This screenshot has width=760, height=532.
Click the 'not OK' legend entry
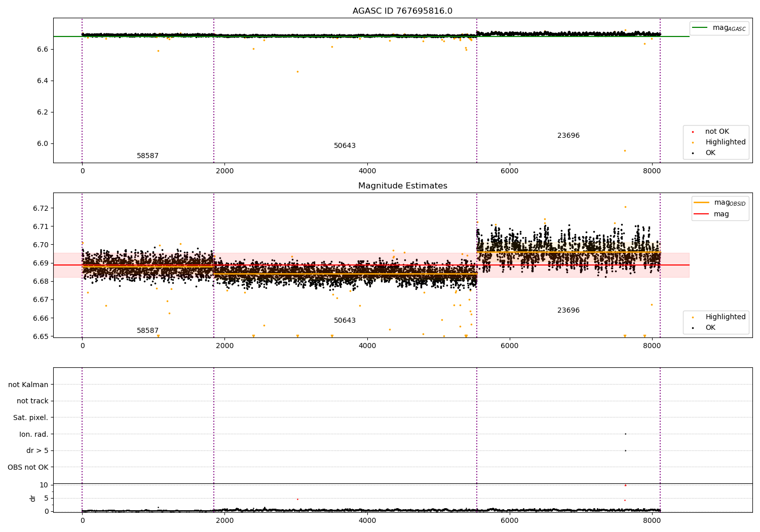[717, 132]
